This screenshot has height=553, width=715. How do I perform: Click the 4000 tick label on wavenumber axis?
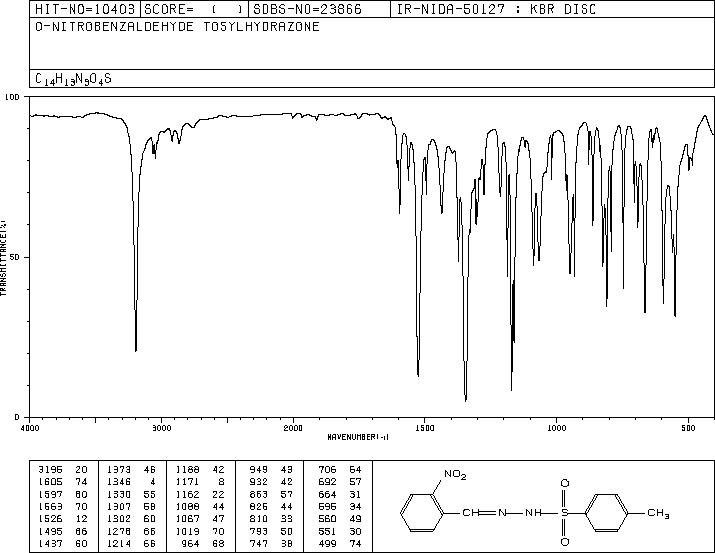click(x=30, y=428)
